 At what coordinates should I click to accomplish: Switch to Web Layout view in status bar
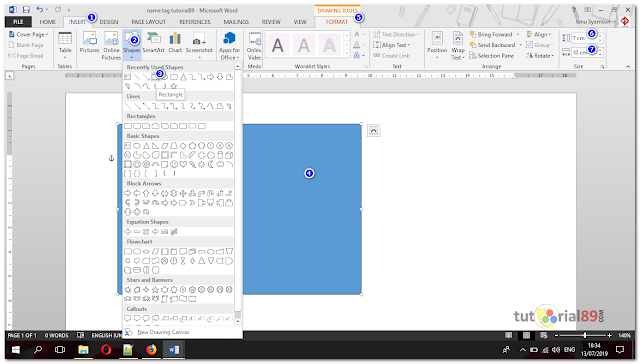coord(543,335)
